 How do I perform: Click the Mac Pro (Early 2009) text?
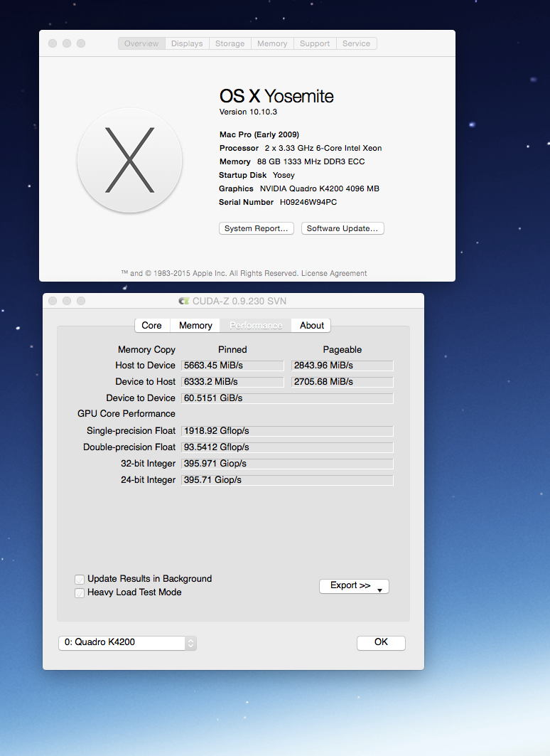coord(259,134)
